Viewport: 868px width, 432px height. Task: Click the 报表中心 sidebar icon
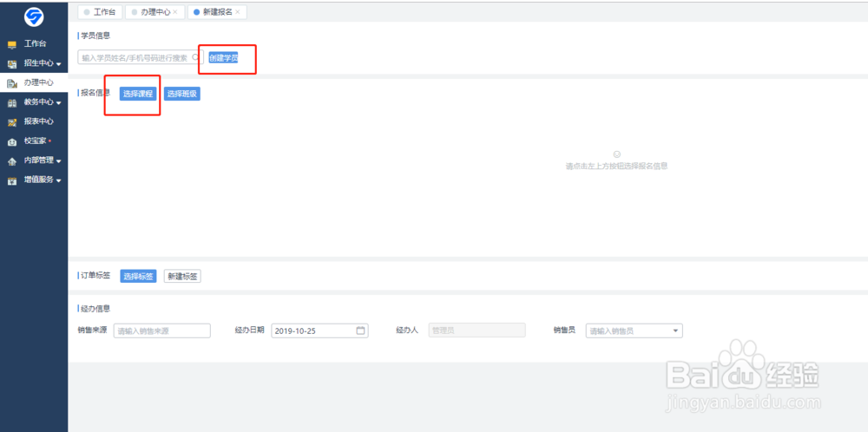coord(12,121)
